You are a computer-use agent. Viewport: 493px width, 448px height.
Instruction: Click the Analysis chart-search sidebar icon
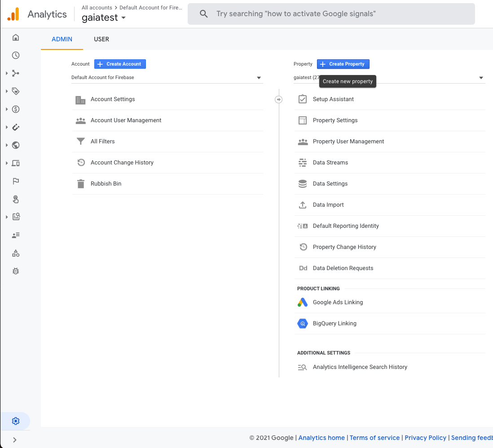[16, 217]
